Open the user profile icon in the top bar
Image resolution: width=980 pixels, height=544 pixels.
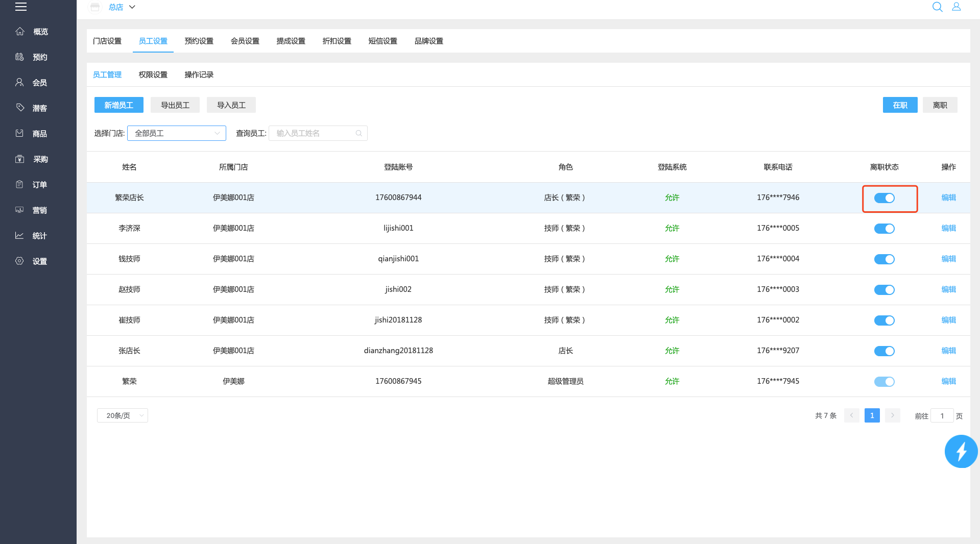(x=957, y=7)
